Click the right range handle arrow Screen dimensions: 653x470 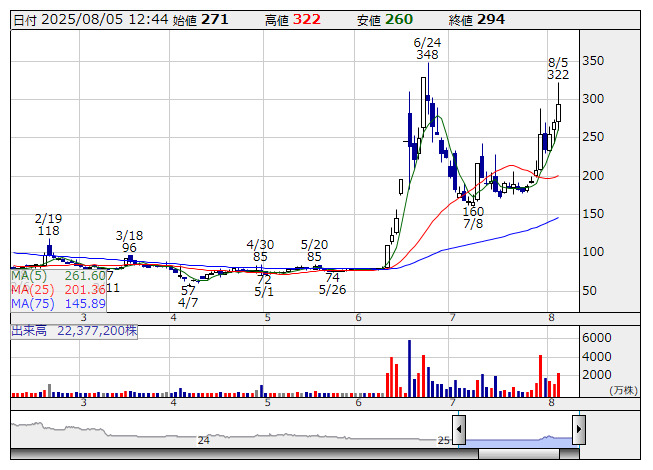pos(579,431)
